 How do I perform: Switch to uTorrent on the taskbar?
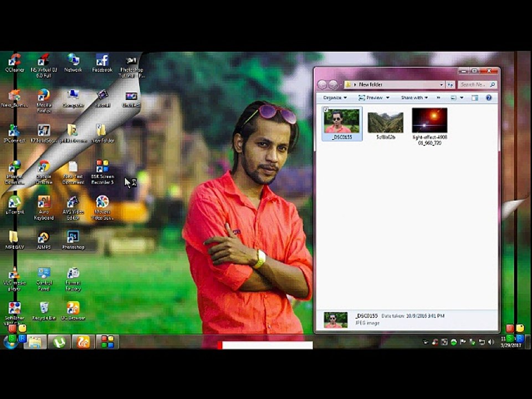tap(59, 342)
